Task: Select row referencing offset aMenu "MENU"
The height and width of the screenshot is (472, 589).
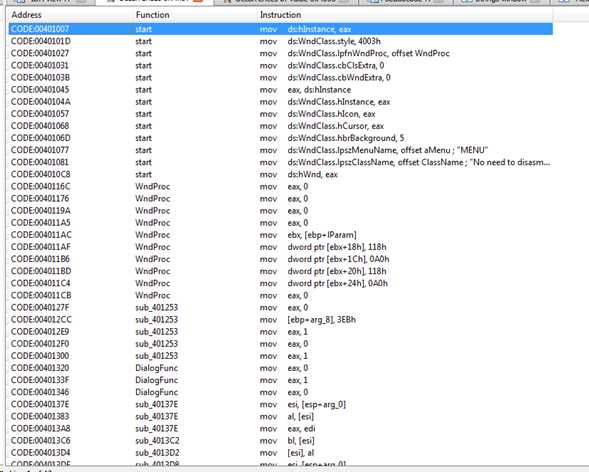Action: [280, 150]
